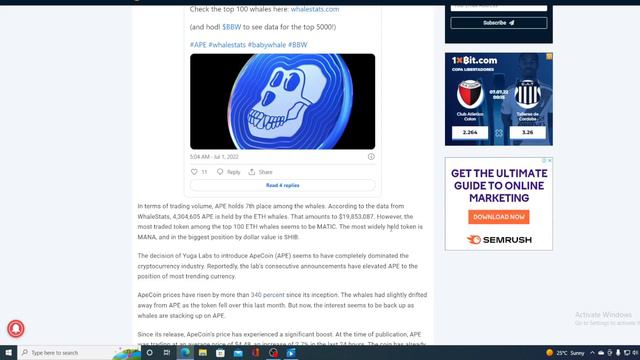Open the round recorder icon on taskbar
Image resolution: width=640 pixels, height=360 pixels.
273,353
